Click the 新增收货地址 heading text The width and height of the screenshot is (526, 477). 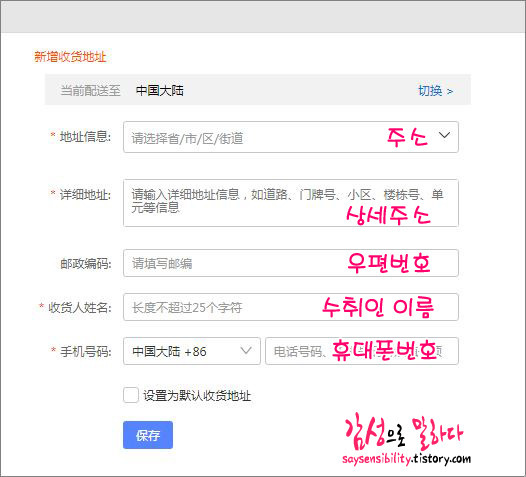click(70, 57)
